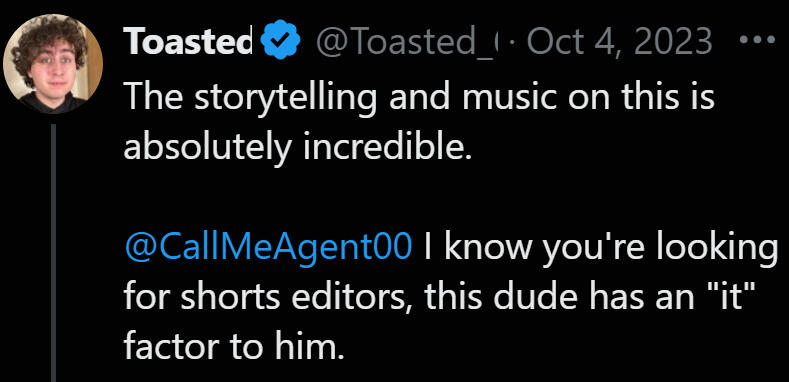Click the blue verified checkmark badge
Image resolution: width=789 pixels, height=382 pixels.
(282, 40)
